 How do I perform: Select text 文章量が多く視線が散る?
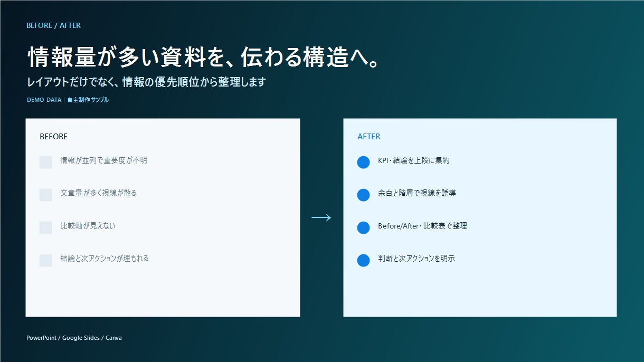pyautogui.click(x=99, y=193)
